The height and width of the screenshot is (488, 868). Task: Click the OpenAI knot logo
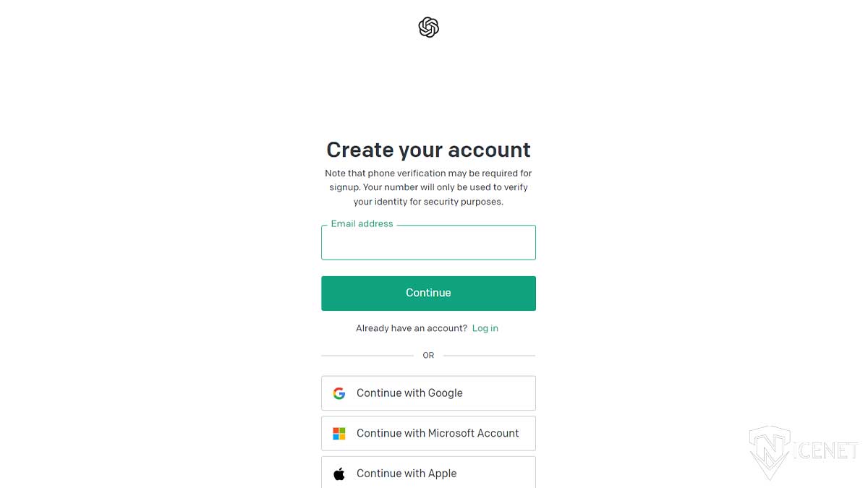[428, 27]
